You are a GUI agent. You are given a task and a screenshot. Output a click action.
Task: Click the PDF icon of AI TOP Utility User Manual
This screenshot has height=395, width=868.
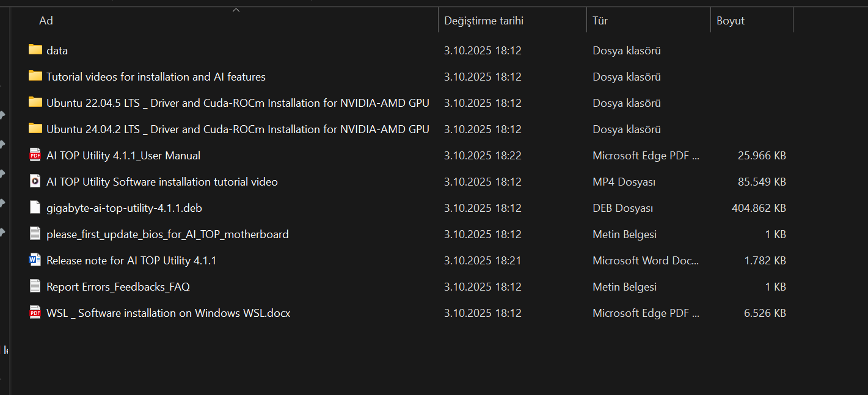(x=35, y=155)
